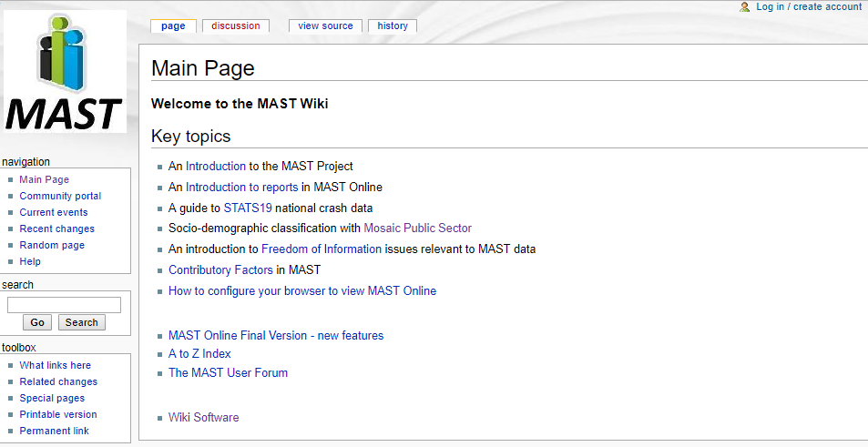Open Current events link

[x=54, y=212]
